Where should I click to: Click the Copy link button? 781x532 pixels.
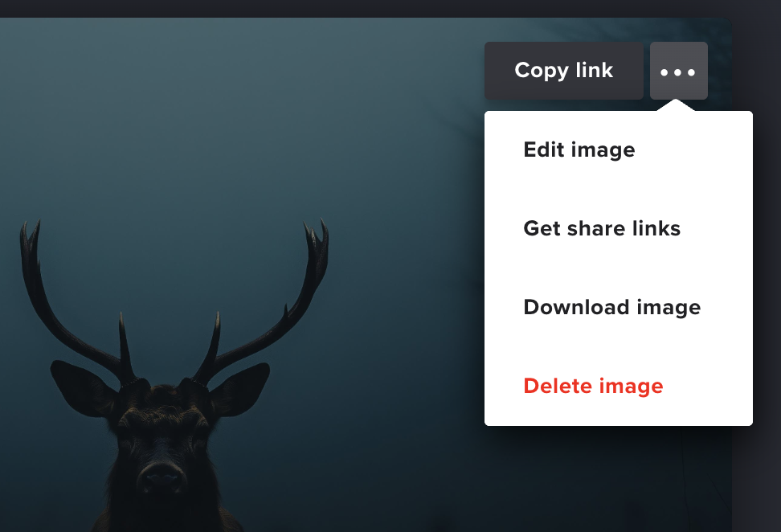(563, 71)
